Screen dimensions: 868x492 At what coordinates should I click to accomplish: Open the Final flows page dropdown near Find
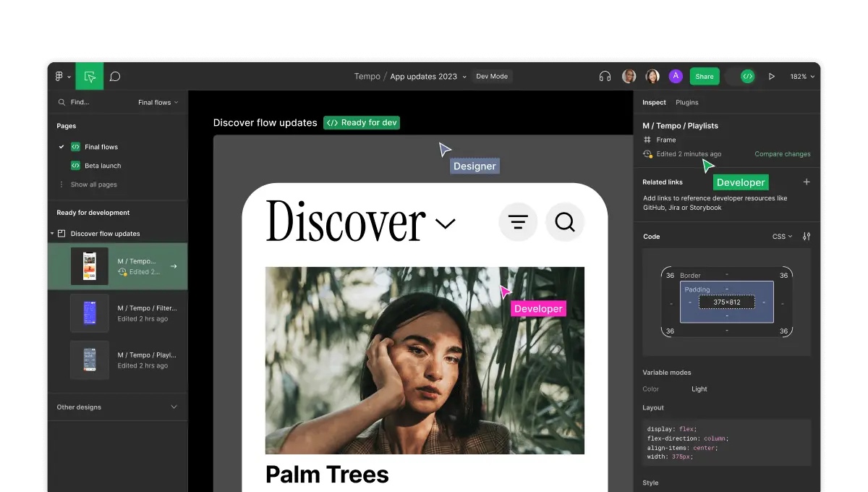click(158, 103)
